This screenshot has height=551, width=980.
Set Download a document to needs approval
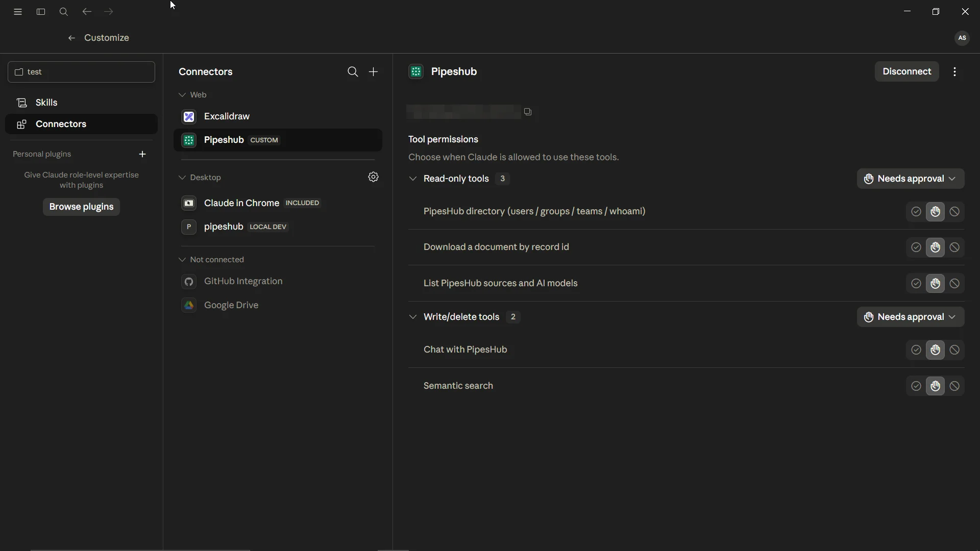[x=935, y=247]
